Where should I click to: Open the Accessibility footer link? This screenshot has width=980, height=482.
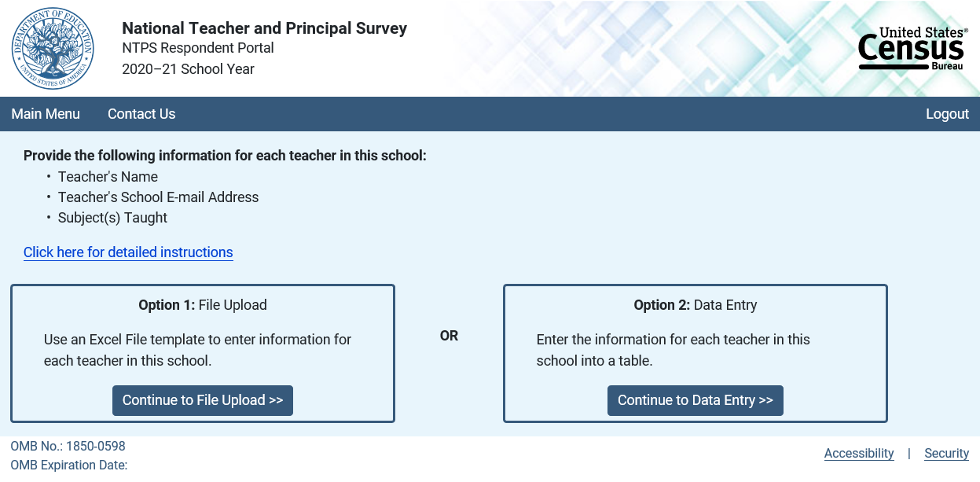pyautogui.click(x=859, y=453)
